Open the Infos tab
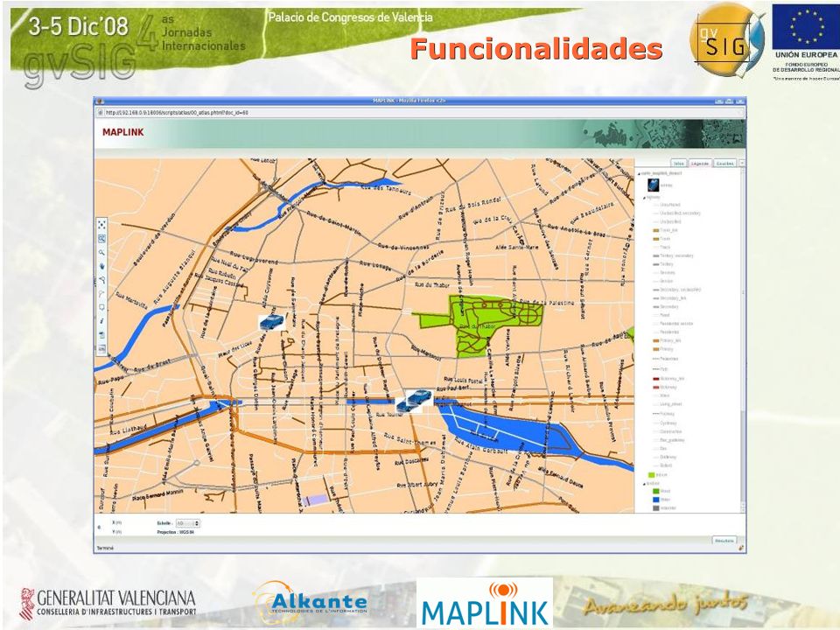 tap(679, 164)
